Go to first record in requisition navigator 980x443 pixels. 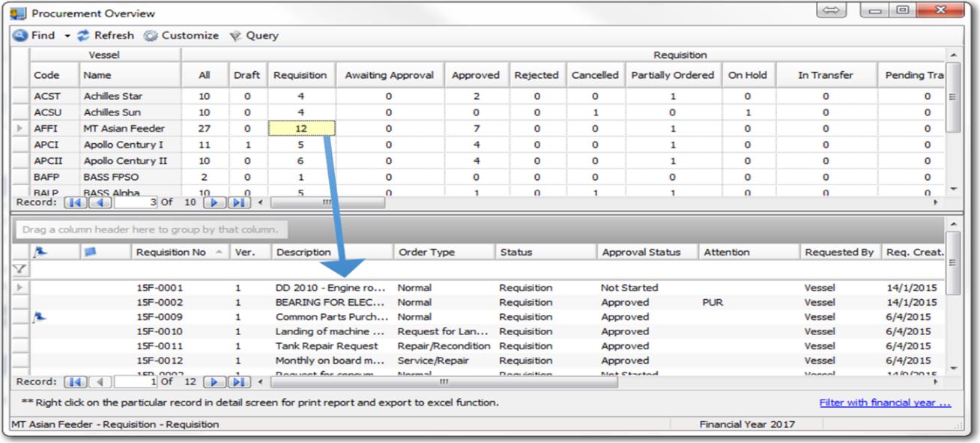coord(76,382)
